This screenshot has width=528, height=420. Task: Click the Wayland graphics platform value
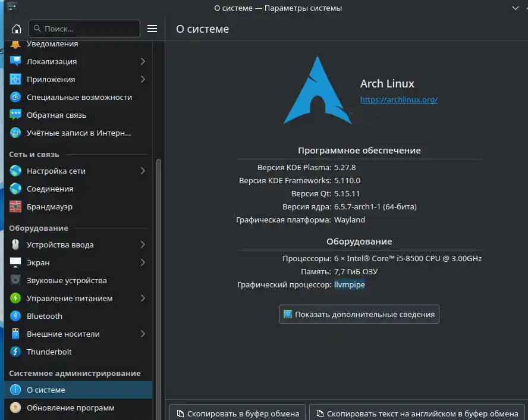click(349, 220)
